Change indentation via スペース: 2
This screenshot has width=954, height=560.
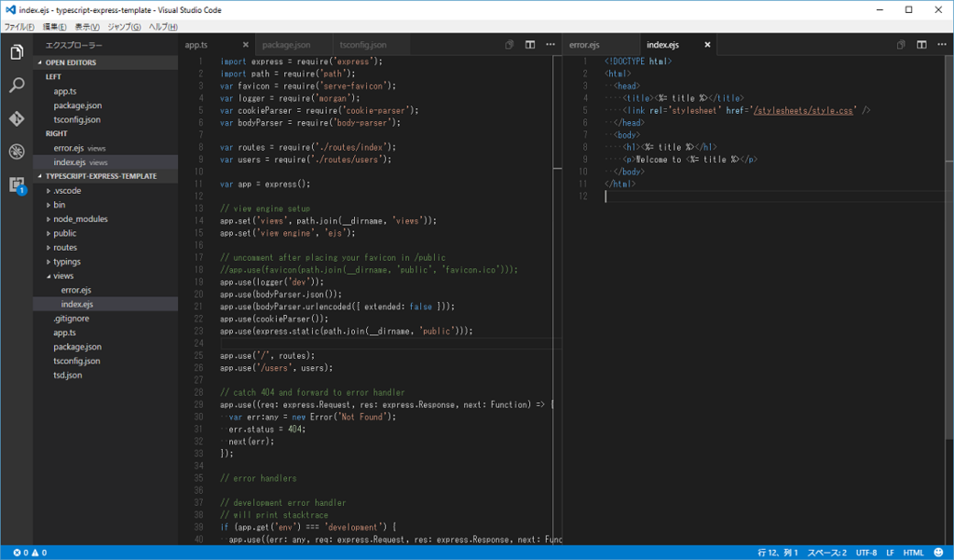coord(827,553)
